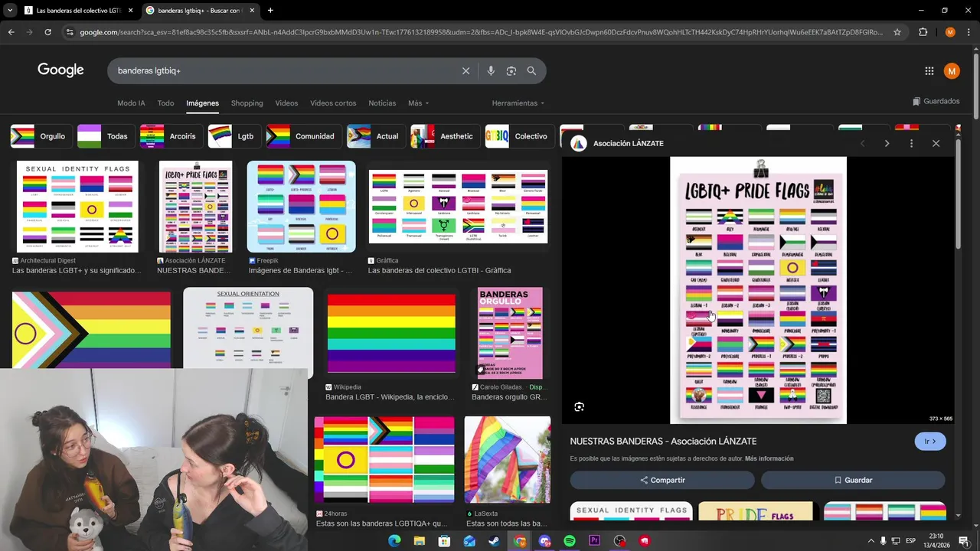
Task: Start voice search with the microphone
Action: click(491, 70)
